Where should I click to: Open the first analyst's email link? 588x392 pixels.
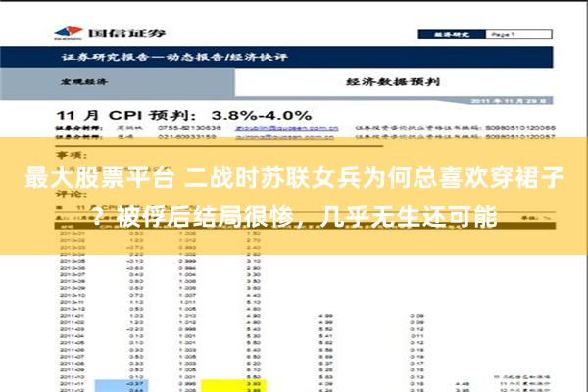click(x=287, y=128)
